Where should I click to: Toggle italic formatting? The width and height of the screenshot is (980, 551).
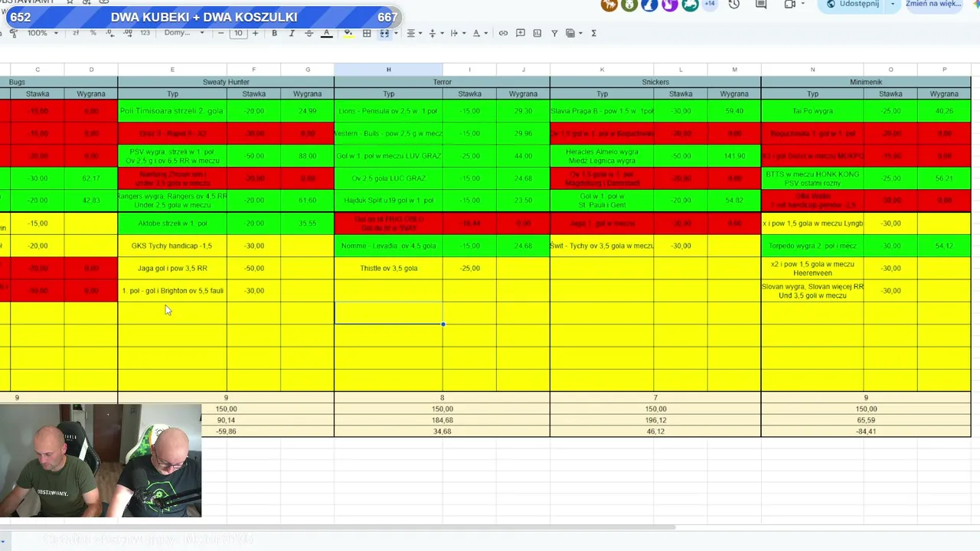pos(292,34)
